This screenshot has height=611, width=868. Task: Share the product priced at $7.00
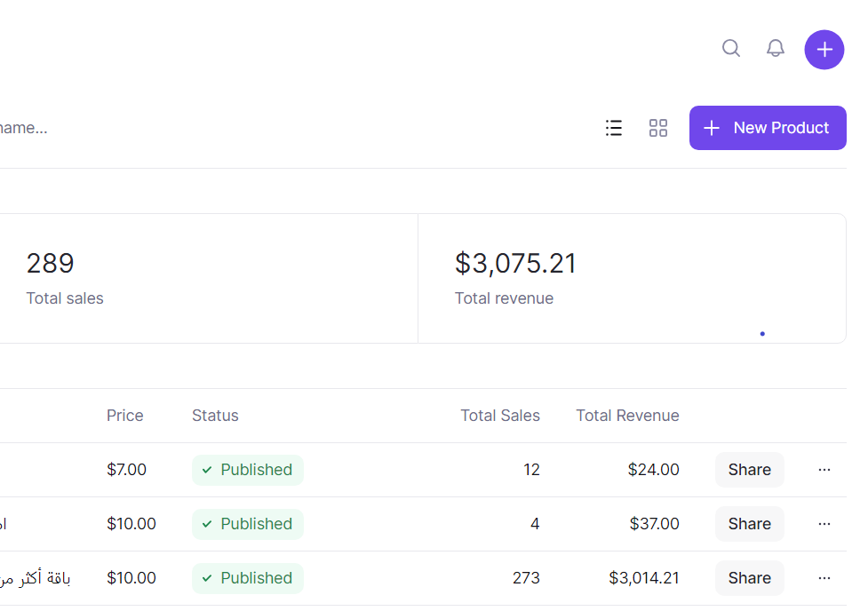coord(749,470)
